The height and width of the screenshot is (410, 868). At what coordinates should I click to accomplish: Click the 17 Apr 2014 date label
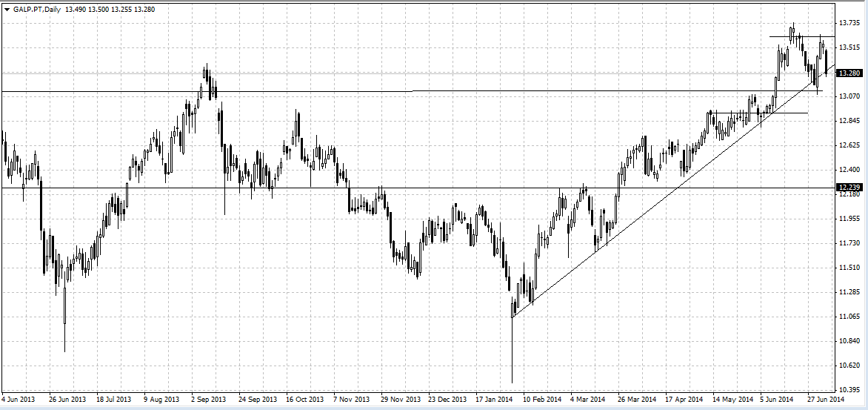point(684,399)
